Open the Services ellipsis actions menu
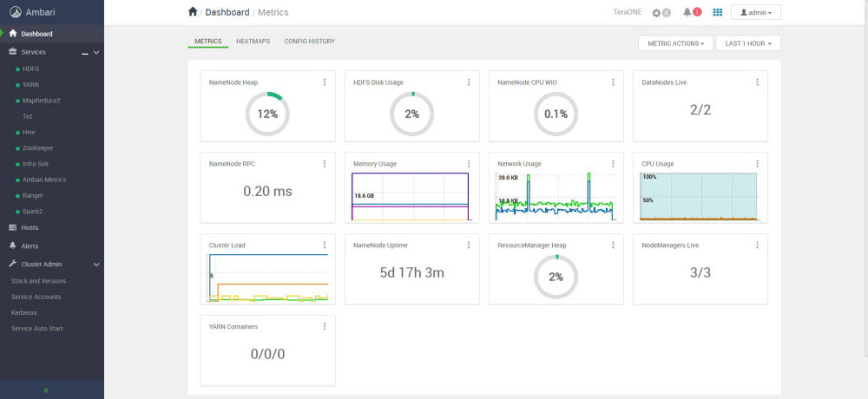868x399 pixels. click(85, 53)
